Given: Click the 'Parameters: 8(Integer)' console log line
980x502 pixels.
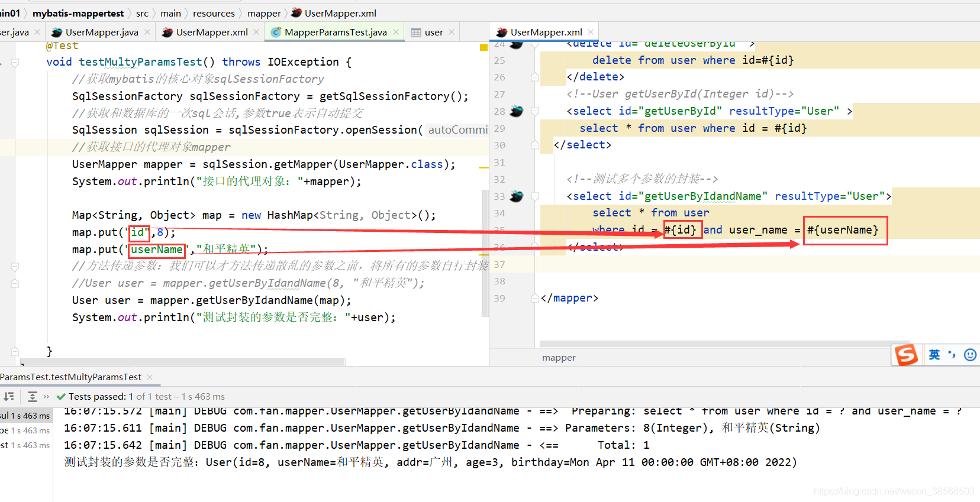Looking at the screenshot, I should (x=442, y=427).
